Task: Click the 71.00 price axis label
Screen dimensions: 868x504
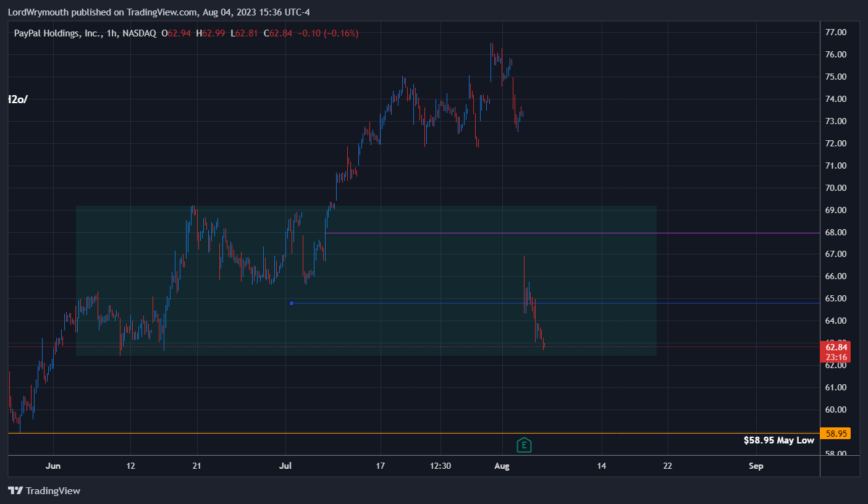Action: 835,166
